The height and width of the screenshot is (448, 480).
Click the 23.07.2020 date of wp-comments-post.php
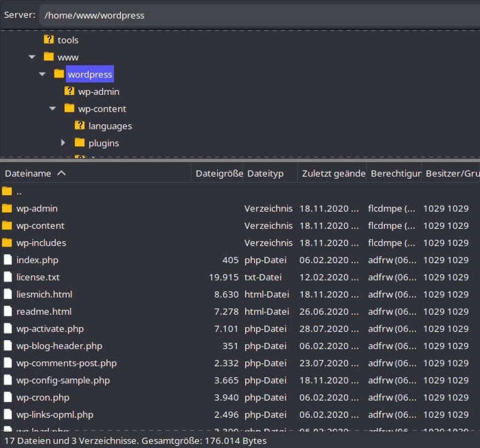[329, 363]
